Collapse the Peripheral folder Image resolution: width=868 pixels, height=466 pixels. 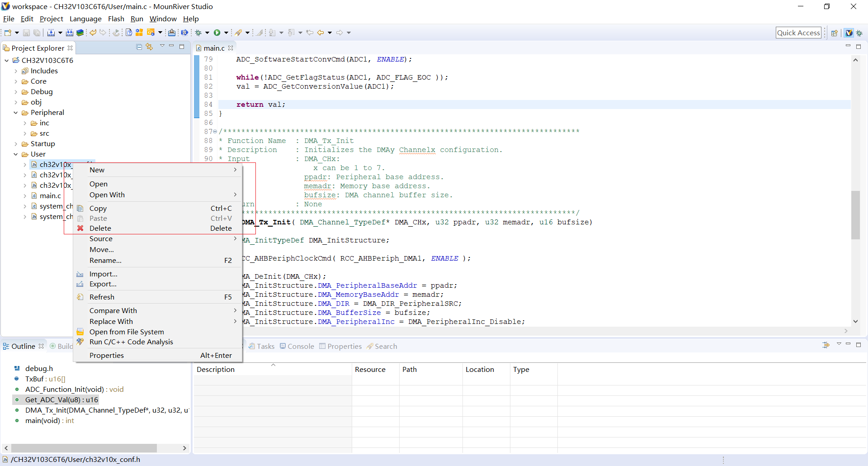[15, 112]
